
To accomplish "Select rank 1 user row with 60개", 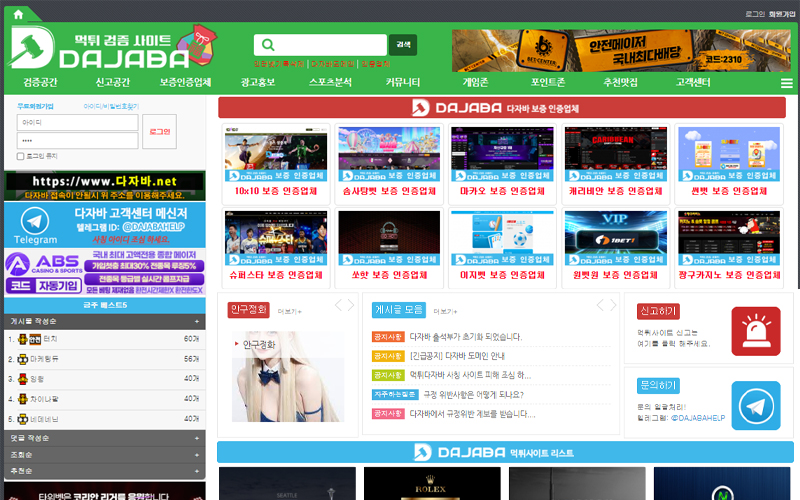I will [x=105, y=339].
